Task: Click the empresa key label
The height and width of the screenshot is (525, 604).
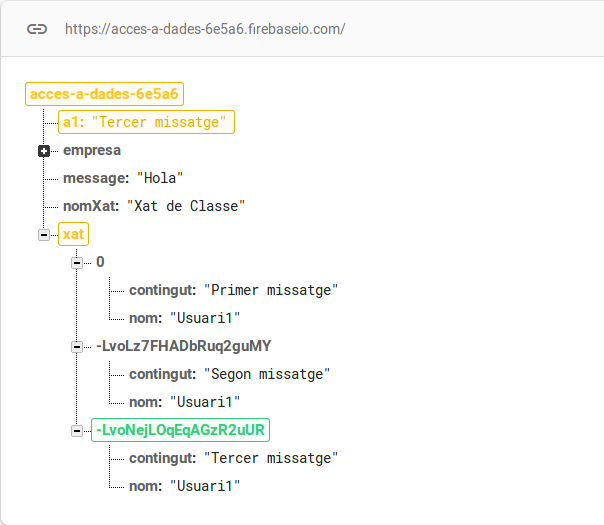Action: tap(92, 150)
